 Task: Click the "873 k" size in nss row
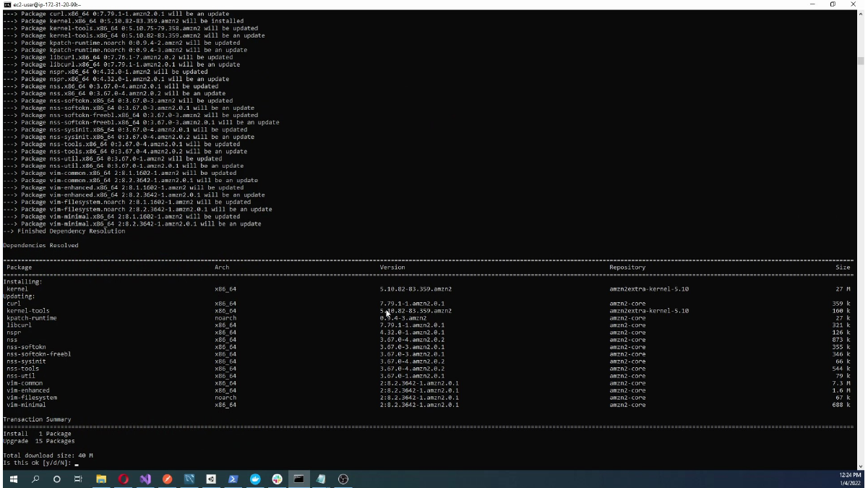(841, 339)
